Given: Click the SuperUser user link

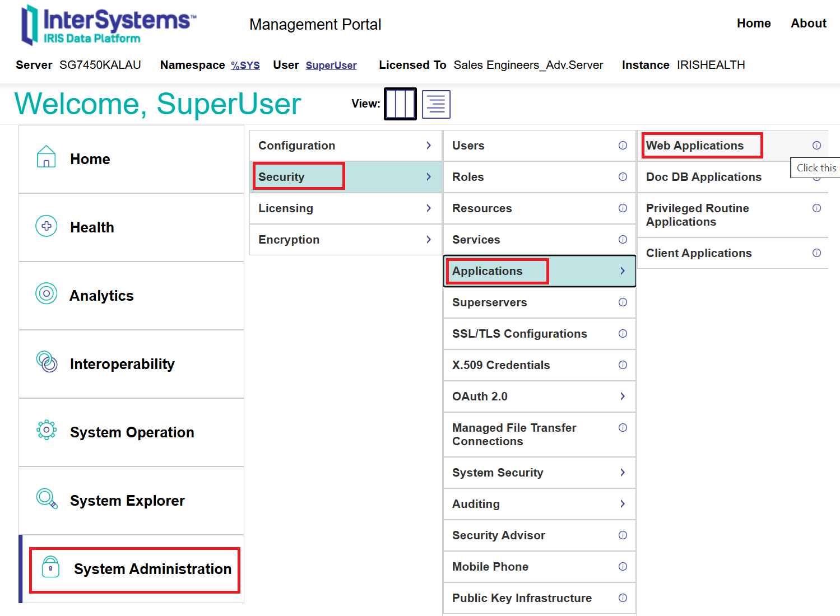Looking at the screenshot, I should (331, 66).
